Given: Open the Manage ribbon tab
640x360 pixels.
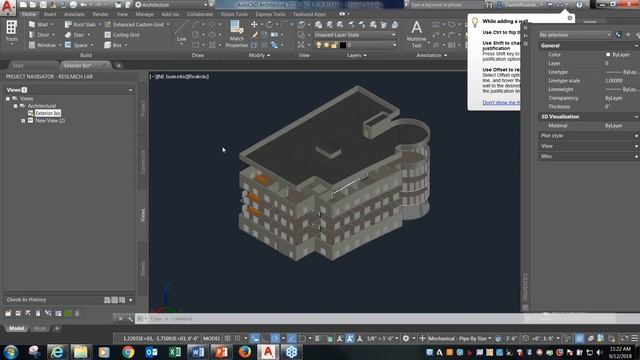Looking at the screenshot, I should 144,14.
